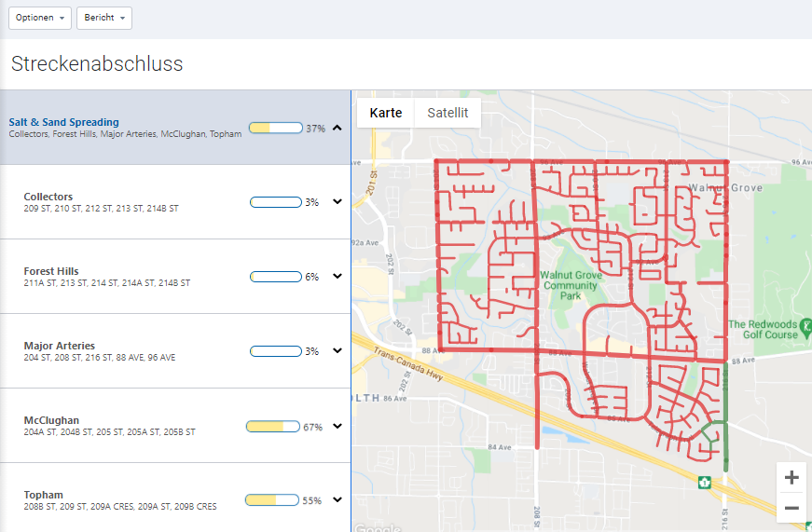Viewport: 812px width, 532px height.
Task: Zoom out with the map minus button
Action: point(791,508)
